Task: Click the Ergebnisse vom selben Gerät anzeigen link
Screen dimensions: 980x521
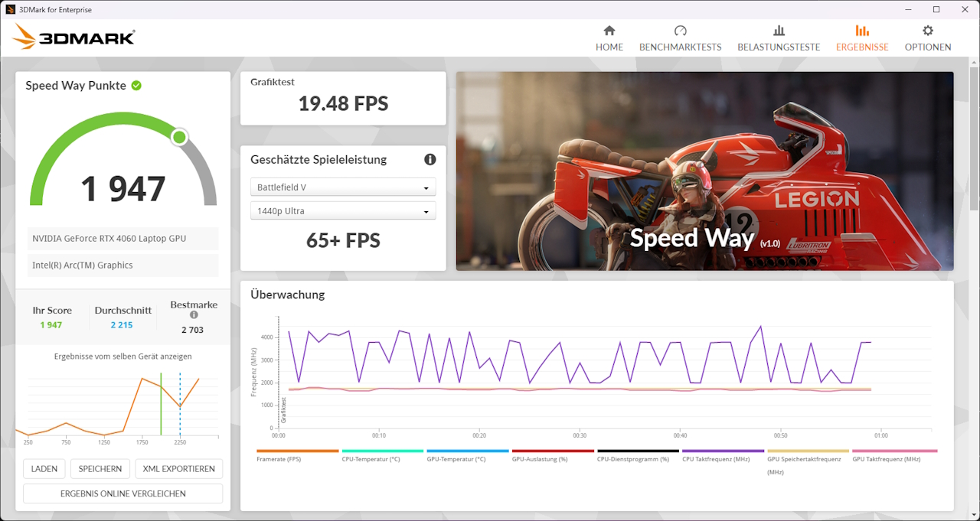Action: pyautogui.click(x=123, y=357)
